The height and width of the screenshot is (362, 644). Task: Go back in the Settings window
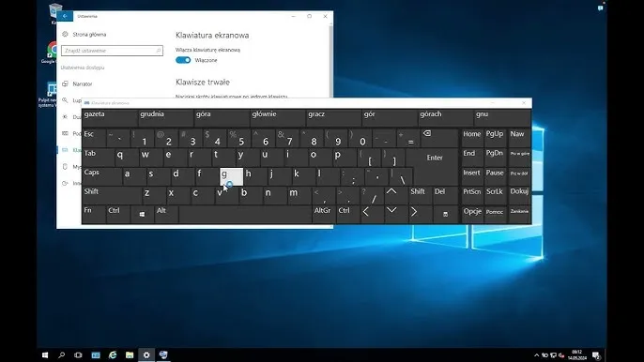point(65,16)
